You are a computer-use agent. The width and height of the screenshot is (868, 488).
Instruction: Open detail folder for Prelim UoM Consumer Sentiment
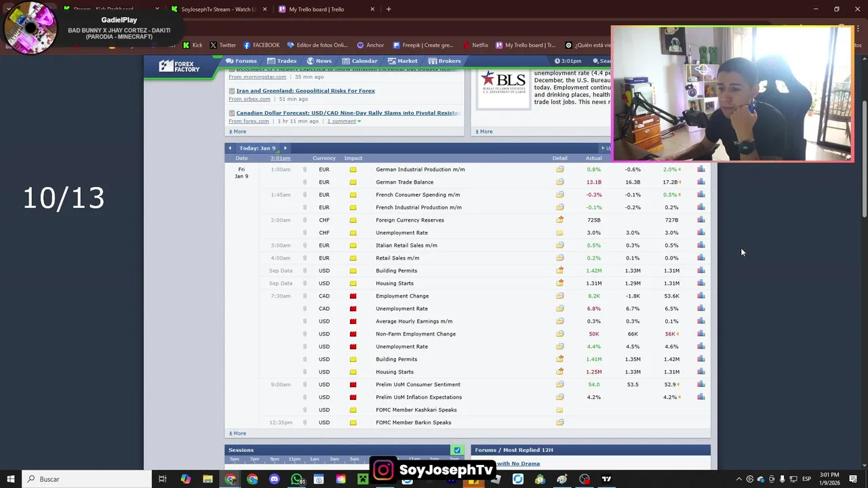tap(559, 385)
